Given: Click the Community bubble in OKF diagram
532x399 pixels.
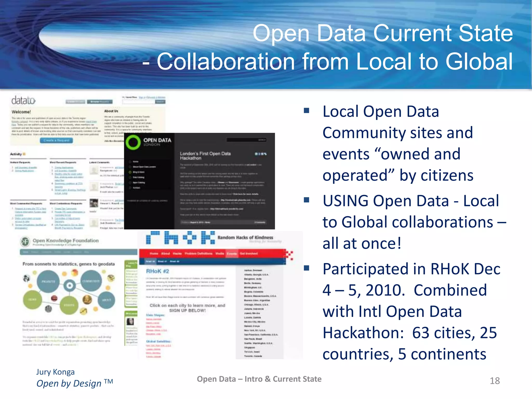Looking at the screenshot, I should (91, 281).
